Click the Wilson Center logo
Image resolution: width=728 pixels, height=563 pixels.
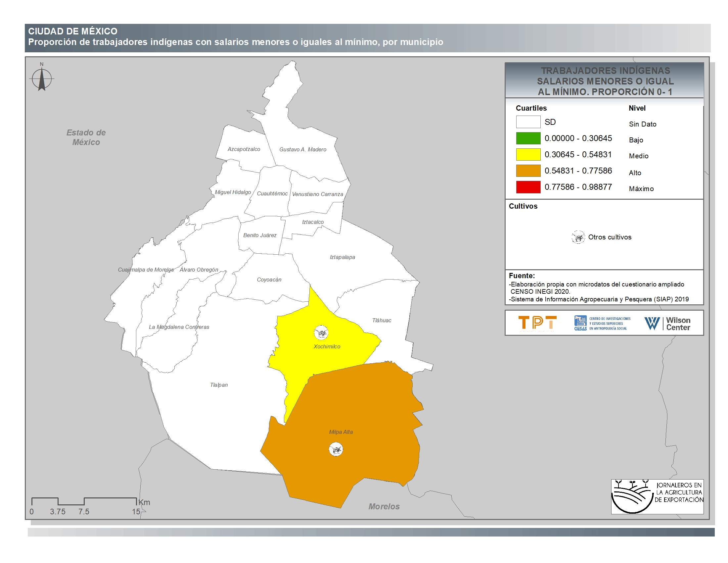point(667,323)
